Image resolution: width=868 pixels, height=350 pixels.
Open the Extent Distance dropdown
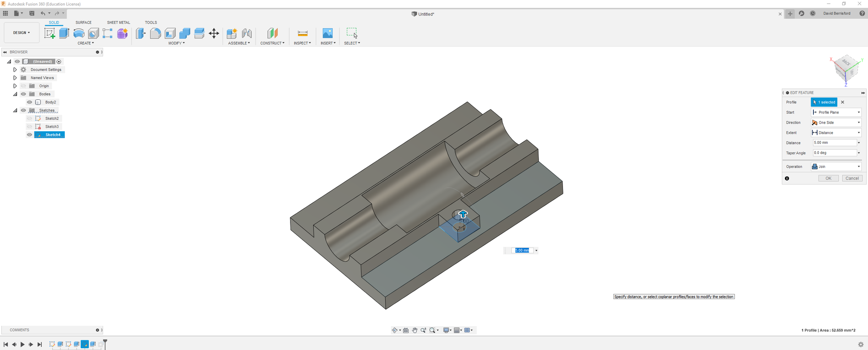tap(836, 133)
